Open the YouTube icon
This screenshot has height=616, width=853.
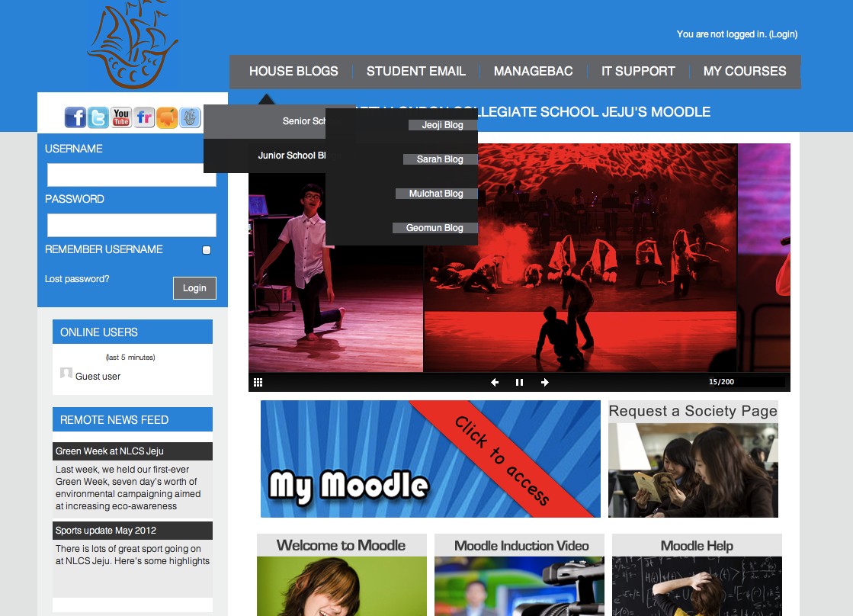pos(121,117)
